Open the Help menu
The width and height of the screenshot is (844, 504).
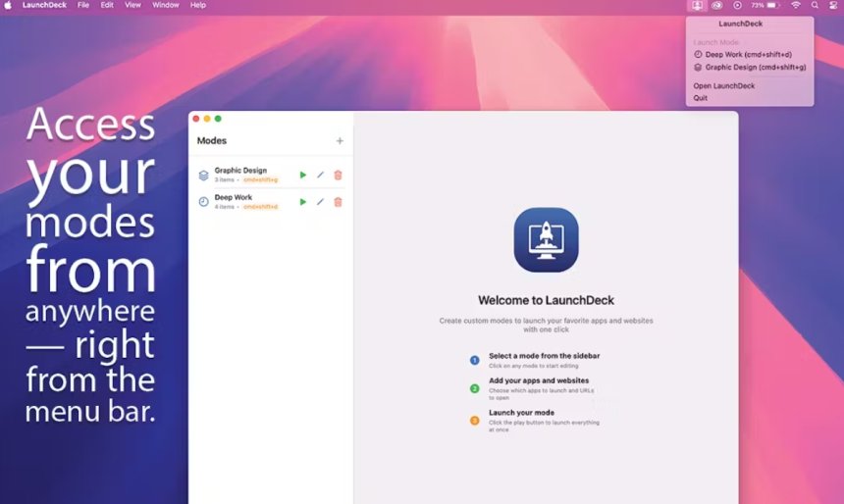pyautogui.click(x=197, y=5)
